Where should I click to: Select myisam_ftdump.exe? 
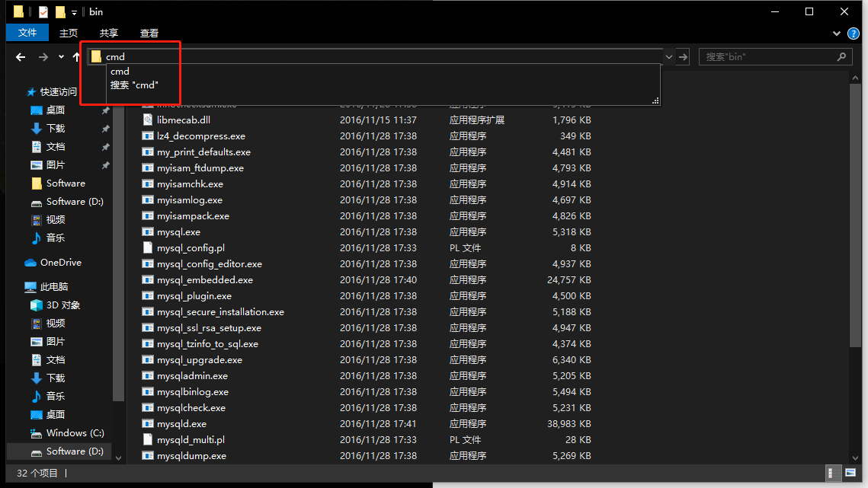point(200,167)
